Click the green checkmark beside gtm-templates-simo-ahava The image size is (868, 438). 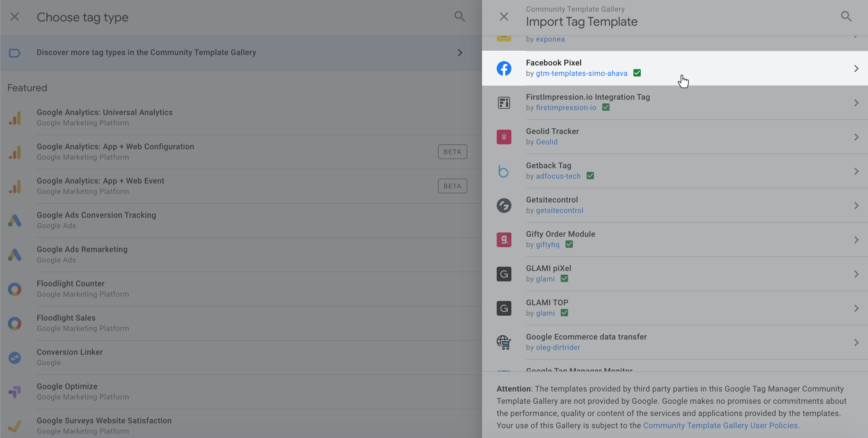(x=637, y=73)
